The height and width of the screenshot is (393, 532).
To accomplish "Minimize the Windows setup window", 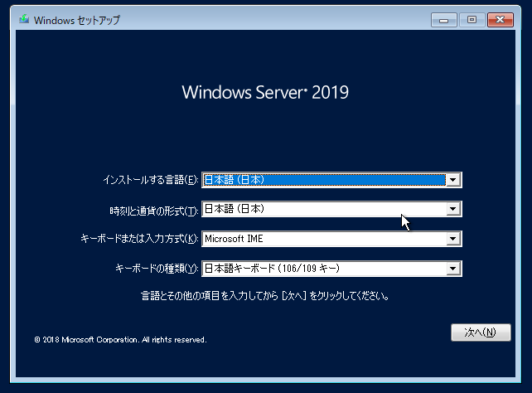I will pos(444,20).
